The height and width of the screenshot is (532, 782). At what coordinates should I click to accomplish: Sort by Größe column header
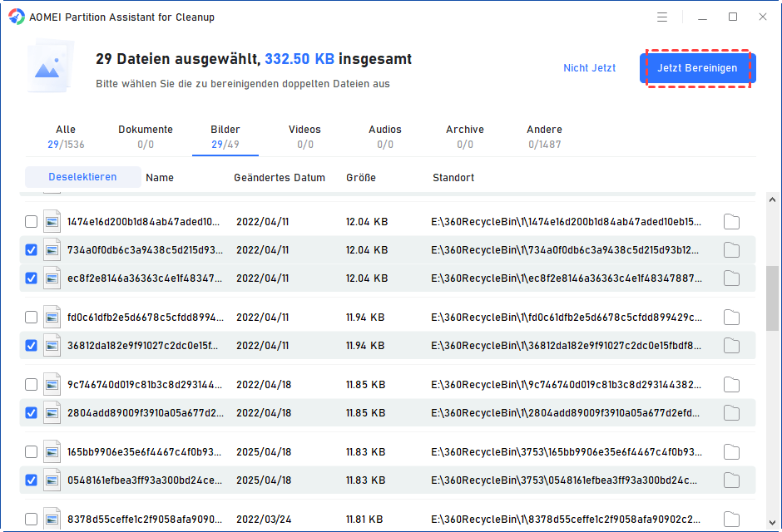(361, 178)
